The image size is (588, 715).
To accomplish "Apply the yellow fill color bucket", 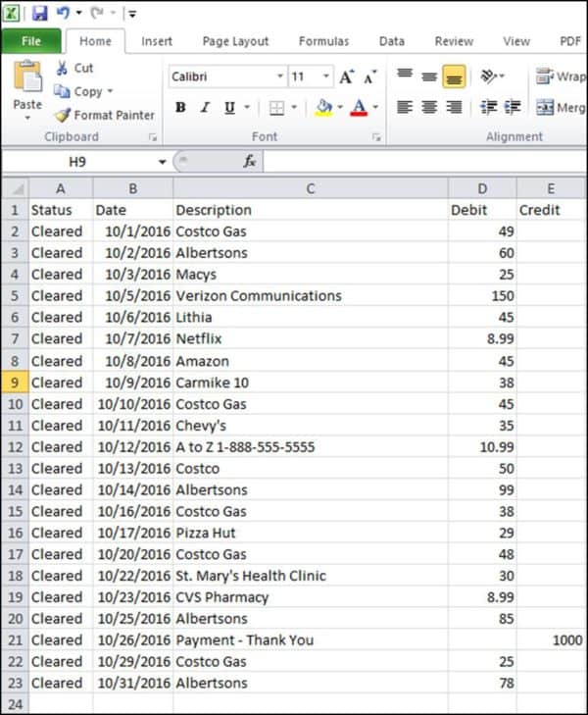I will point(323,108).
